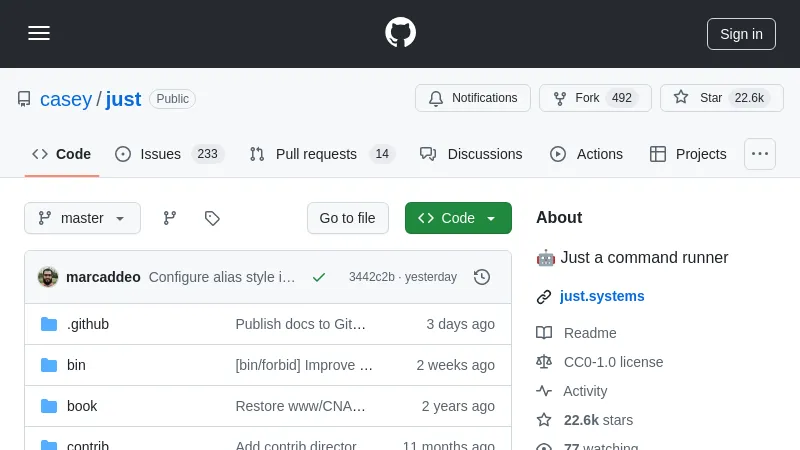Expand the master branch dropdown
The image size is (800, 450).
[x=82, y=218]
